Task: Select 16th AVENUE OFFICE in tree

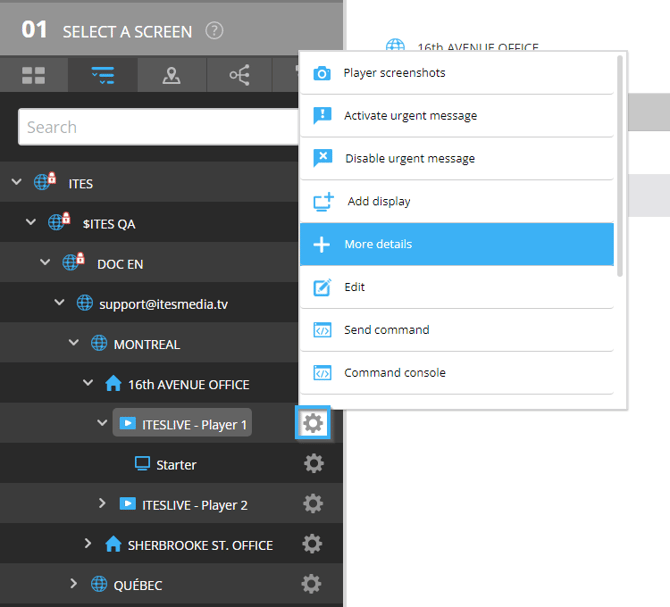Action: click(x=188, y=385)
